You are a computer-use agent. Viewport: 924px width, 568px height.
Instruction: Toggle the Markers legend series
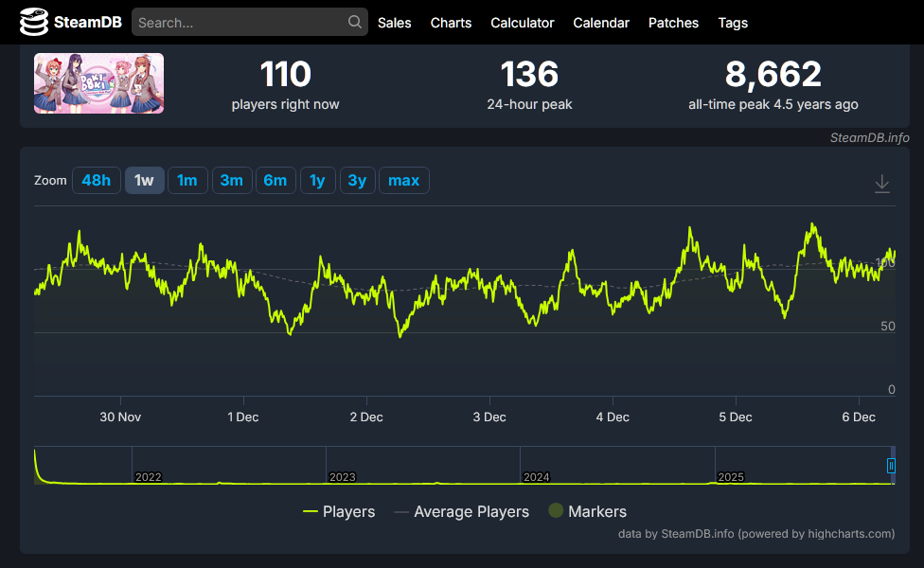tap(588, 511)
